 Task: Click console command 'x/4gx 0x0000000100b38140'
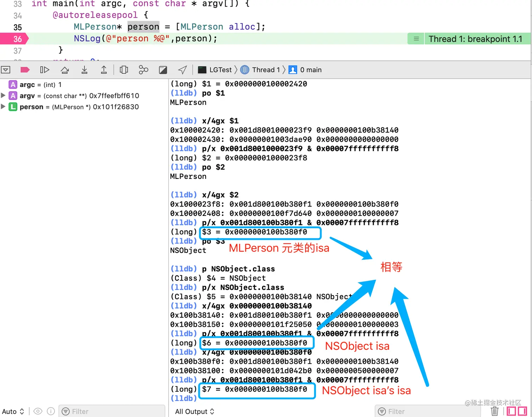tap(257, 306)
